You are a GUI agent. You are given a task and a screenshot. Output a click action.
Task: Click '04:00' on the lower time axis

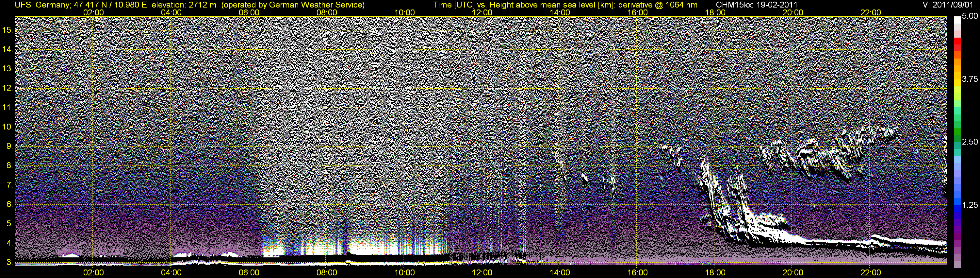171,273
